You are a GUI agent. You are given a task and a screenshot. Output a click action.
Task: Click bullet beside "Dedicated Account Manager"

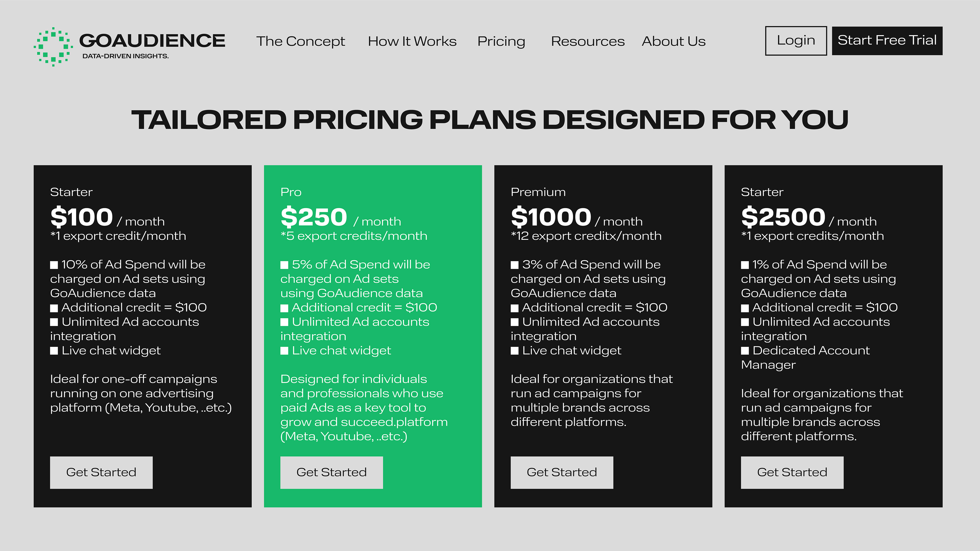(745, 350)
